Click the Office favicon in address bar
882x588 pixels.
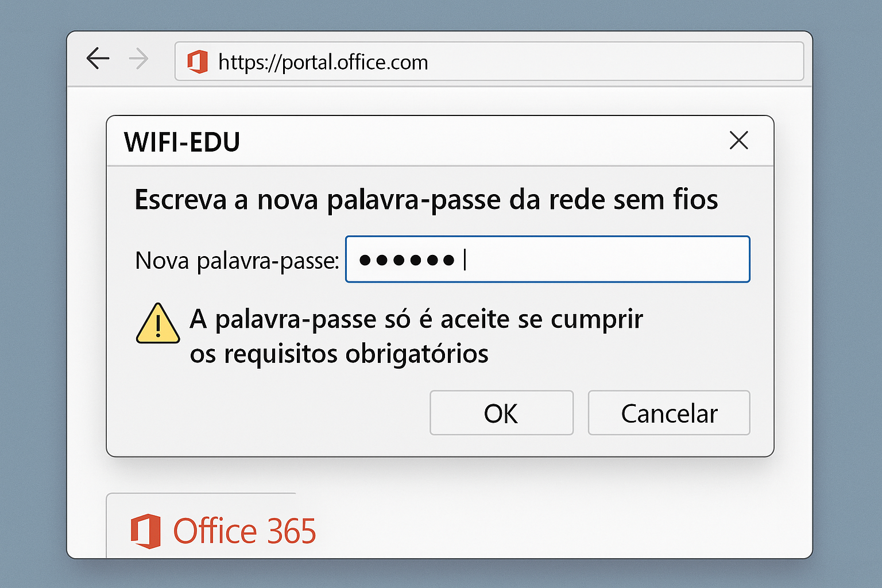point(198,61)
